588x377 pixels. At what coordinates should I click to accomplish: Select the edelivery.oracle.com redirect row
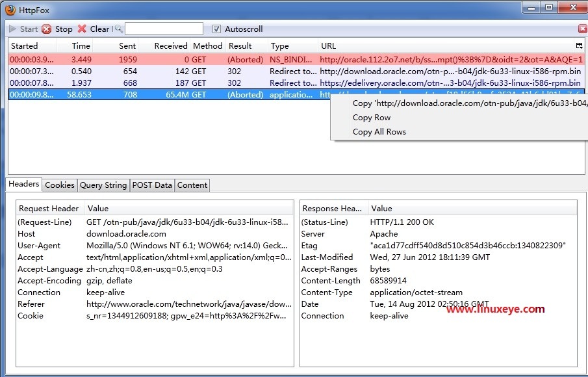296,83
